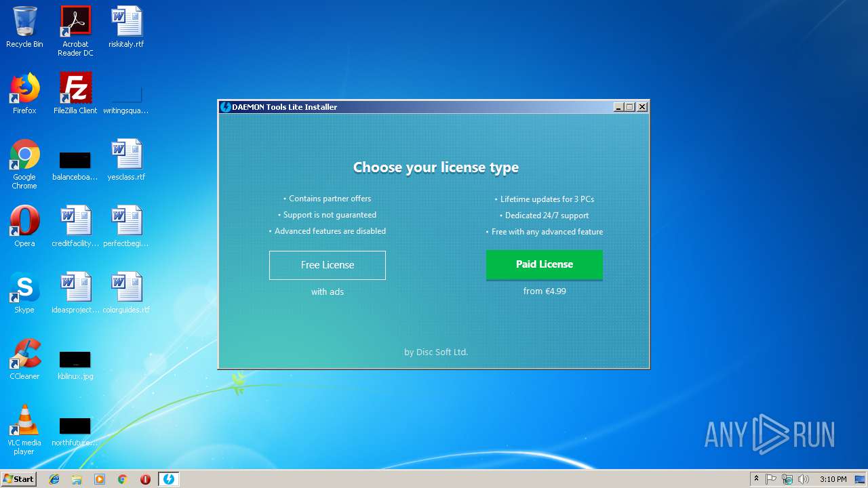The width and height of the screenshot is (868, 488).
Task: Choose the green Paid License button
Action: (x=545, y=265)
